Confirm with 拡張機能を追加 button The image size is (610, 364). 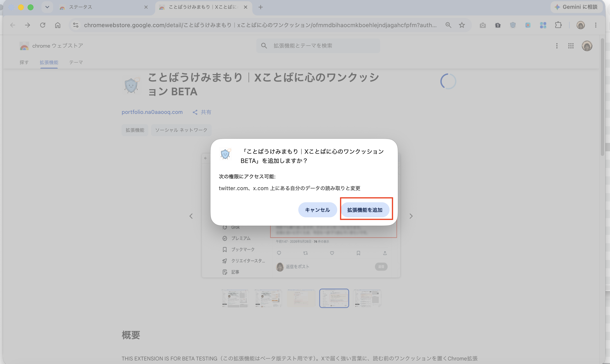pos(365,210)
